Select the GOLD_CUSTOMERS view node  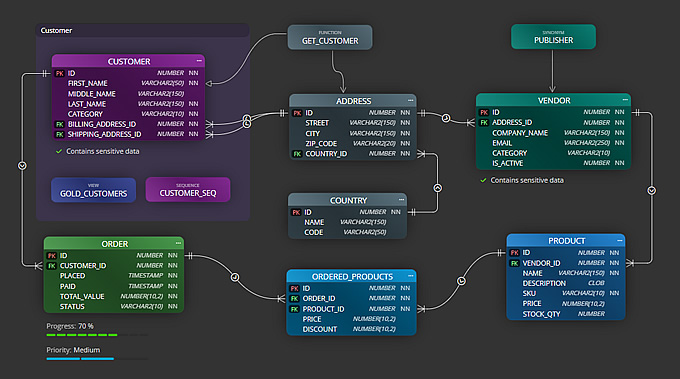[x=93, y=190]
